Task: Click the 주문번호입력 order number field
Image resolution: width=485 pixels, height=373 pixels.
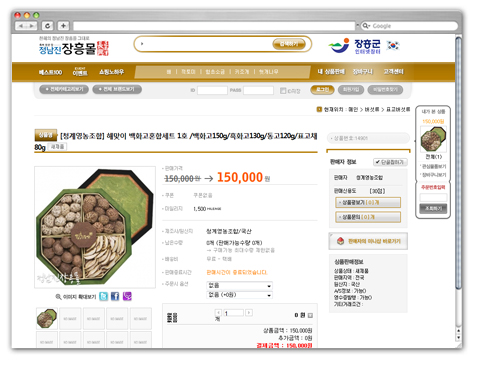Action: point(433,198)
